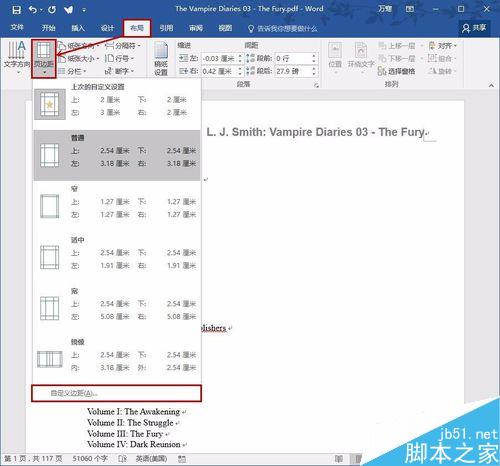Select the Narrow (窄) margin preset
The image size is (500, 466).
tap(117, 206)
